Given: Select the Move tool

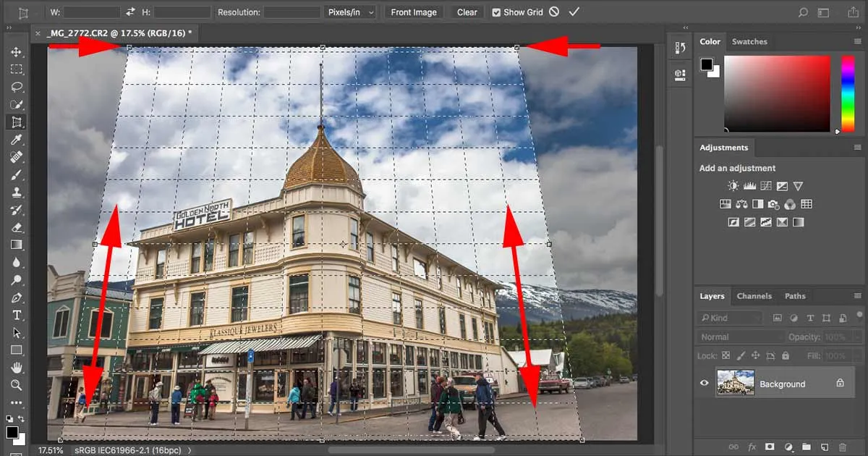Looking at the screenshot, I should (16, 51).
